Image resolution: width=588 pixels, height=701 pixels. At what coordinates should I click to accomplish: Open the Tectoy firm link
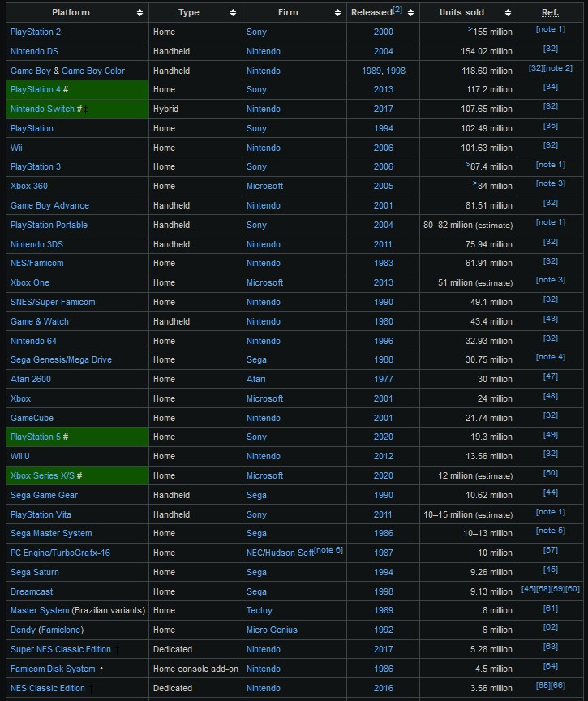260,611
